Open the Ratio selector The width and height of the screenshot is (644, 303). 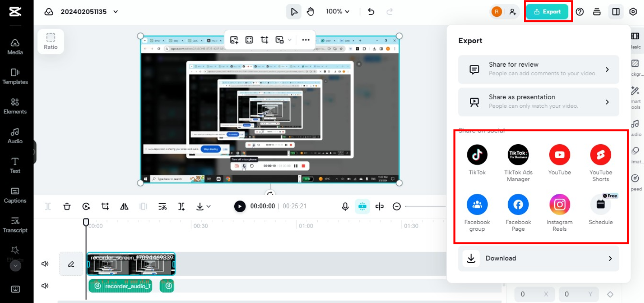point(51,41)
